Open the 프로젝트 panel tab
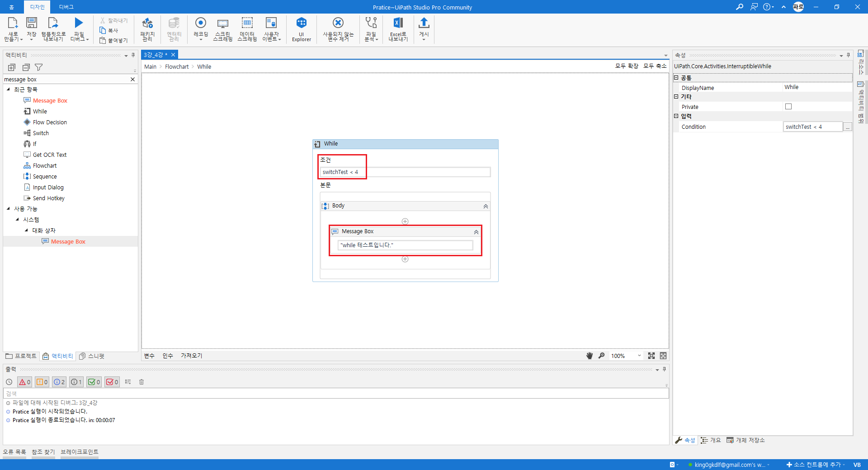This screenshot has height=470, width=868. [21, 356]
